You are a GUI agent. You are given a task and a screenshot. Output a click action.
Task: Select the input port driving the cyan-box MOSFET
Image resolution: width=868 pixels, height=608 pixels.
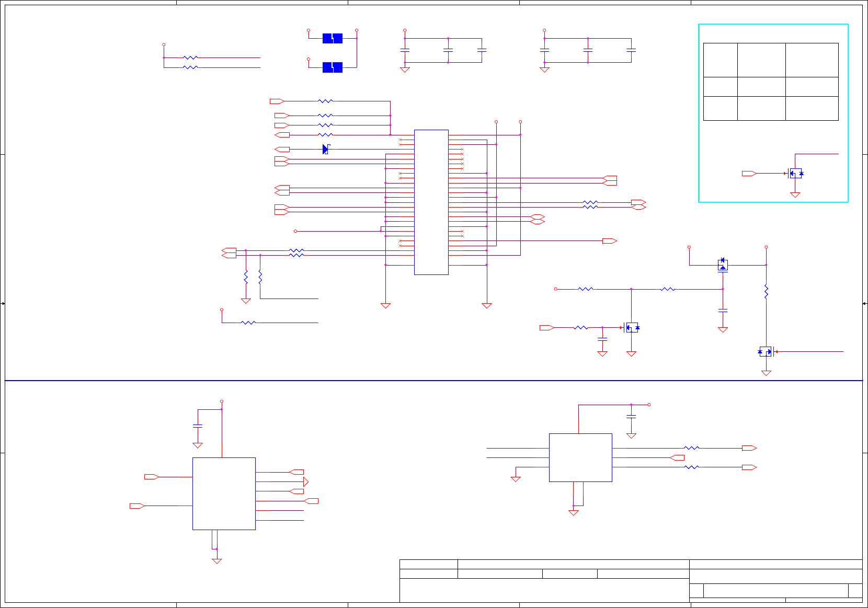(749, 174)
